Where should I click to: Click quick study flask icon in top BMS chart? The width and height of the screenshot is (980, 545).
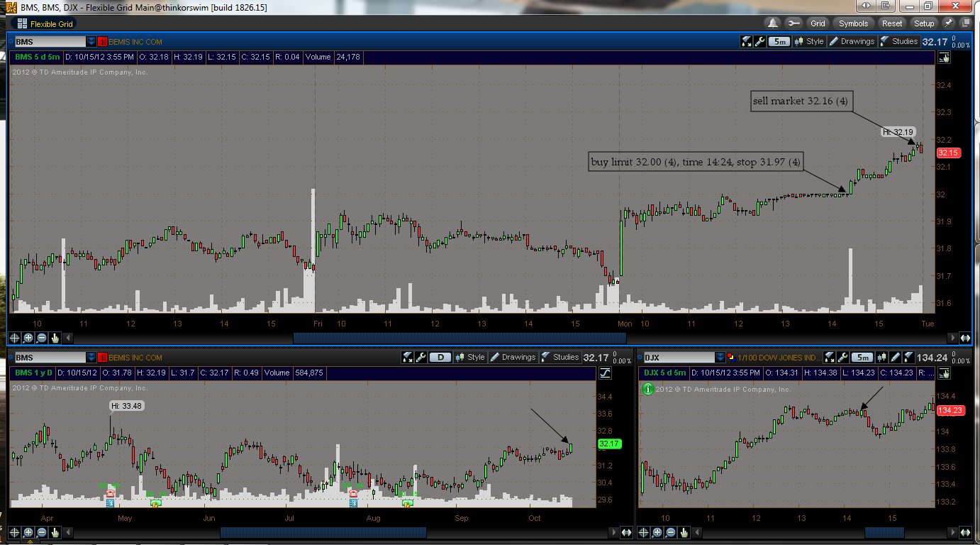[747, 41]
